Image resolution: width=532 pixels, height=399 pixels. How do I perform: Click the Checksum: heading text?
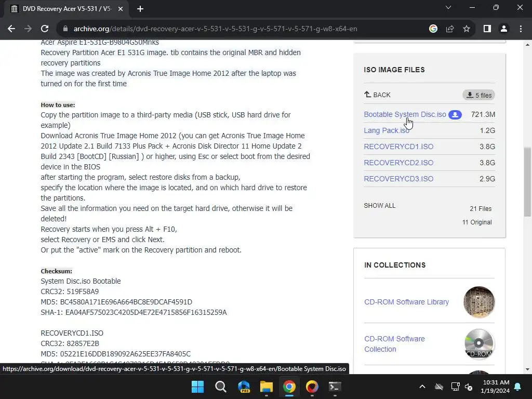pyautogui.click(x=56, y=271)
